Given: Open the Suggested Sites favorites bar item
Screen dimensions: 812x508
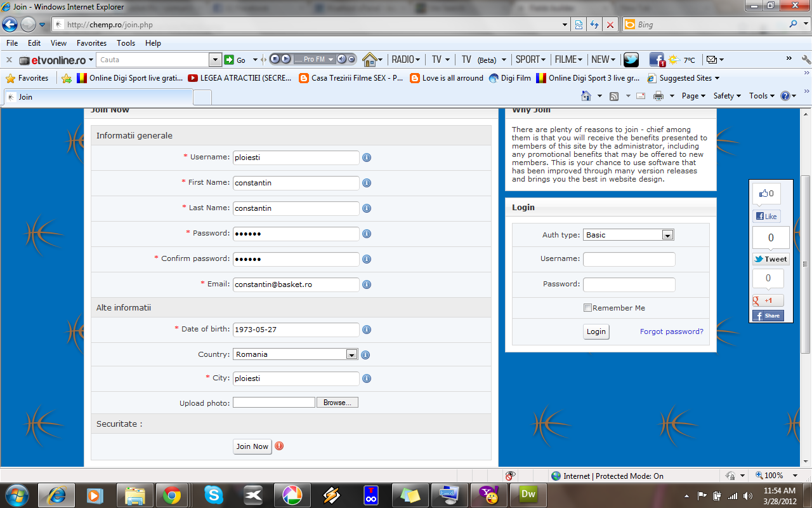Looking at the screenshot, I should coord(683,78).
